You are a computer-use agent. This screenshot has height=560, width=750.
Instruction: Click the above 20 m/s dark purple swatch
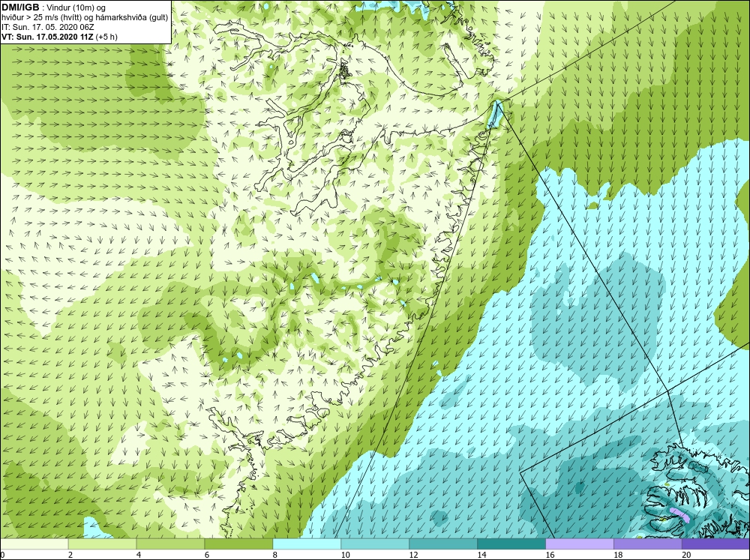point(715,544)
